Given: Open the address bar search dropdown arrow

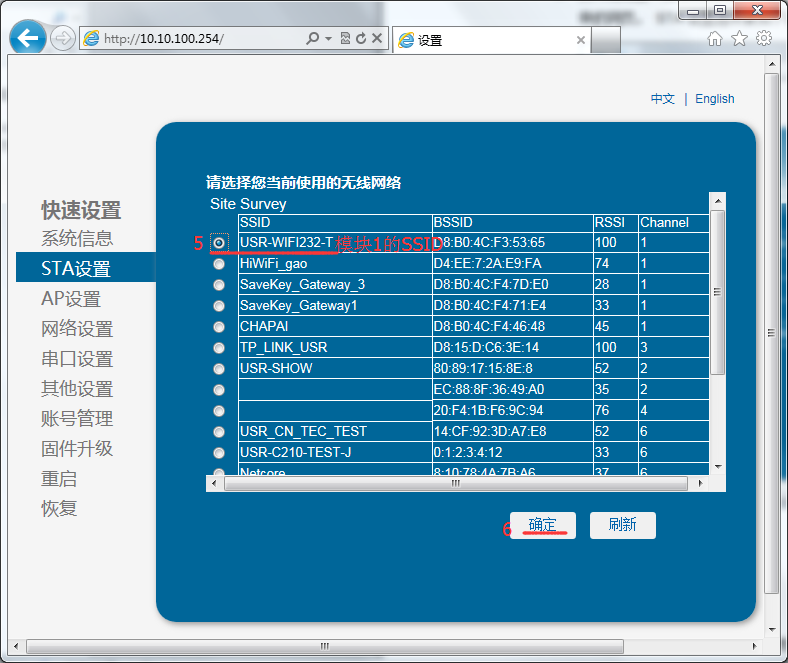Looking at the screenshot, I should click(x=328, y=39).
